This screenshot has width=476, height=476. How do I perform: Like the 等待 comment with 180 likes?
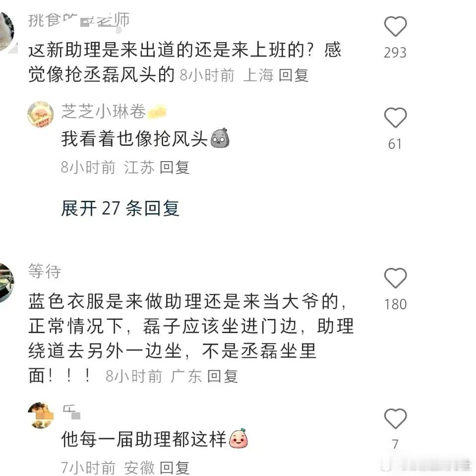[x=395, y=278]
